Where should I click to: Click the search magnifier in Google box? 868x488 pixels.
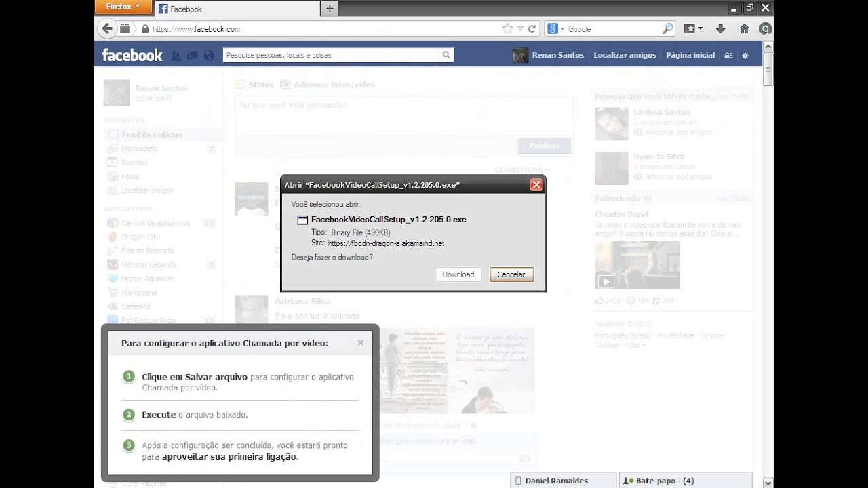(x=668, y=28)
